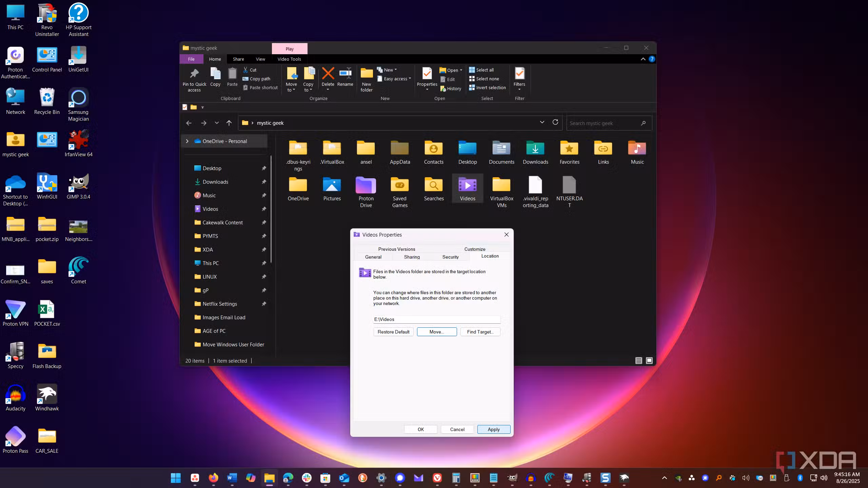Click the Help question mark icon
Viewport: 868px width, 488px height.
(652, 59)
